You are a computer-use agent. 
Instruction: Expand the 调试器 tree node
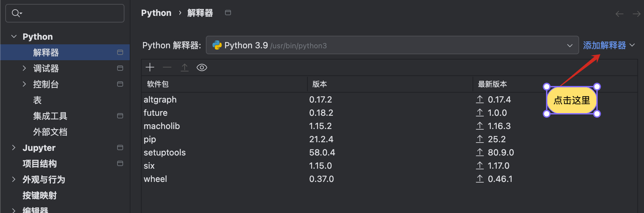point(24,68)
